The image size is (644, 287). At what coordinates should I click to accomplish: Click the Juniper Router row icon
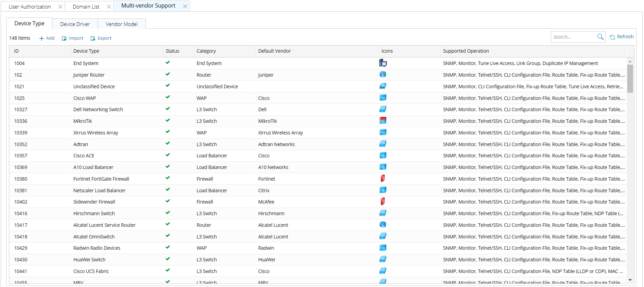pyautogui.click(x=383, y=75)
